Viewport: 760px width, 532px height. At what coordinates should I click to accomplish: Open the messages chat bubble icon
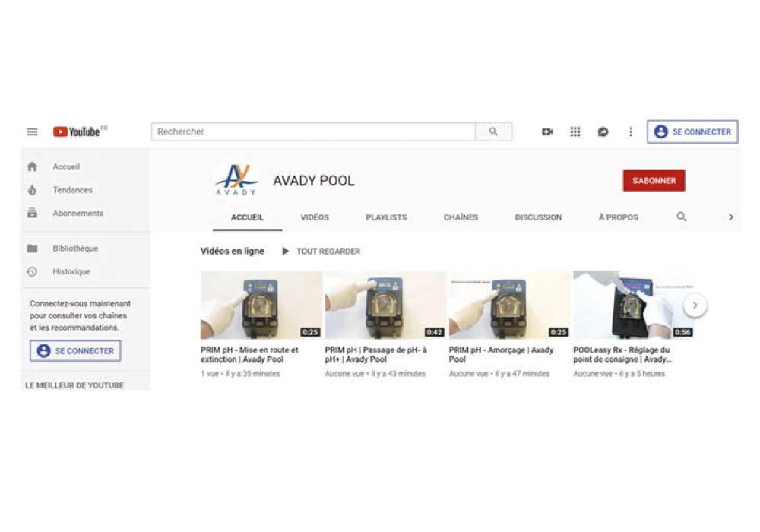603,131
